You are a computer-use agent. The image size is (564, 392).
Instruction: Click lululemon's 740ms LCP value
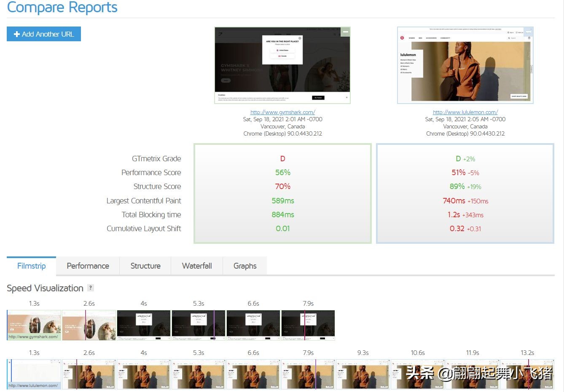coord(454,201)
